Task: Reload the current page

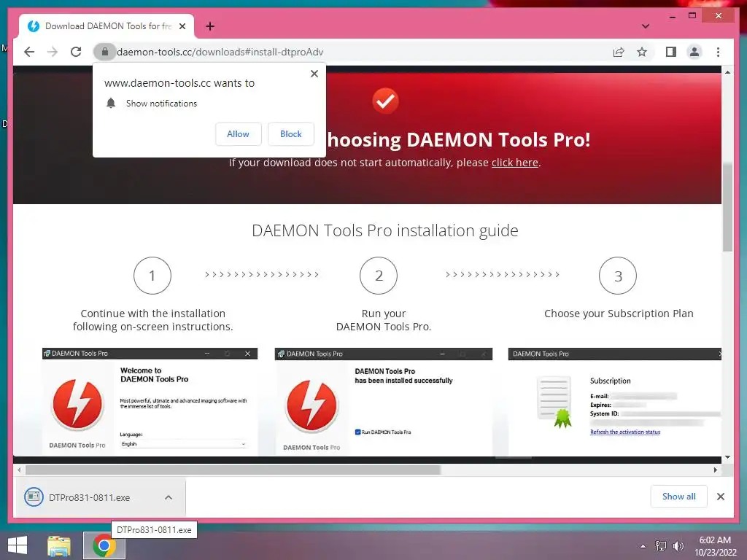Action: (76, 52)
